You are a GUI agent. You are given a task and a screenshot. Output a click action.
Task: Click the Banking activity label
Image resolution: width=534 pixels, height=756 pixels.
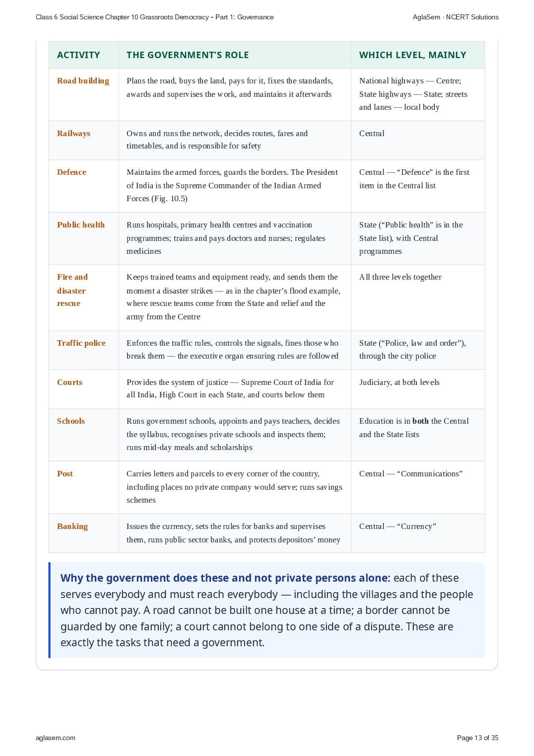(x=72, y=526)
